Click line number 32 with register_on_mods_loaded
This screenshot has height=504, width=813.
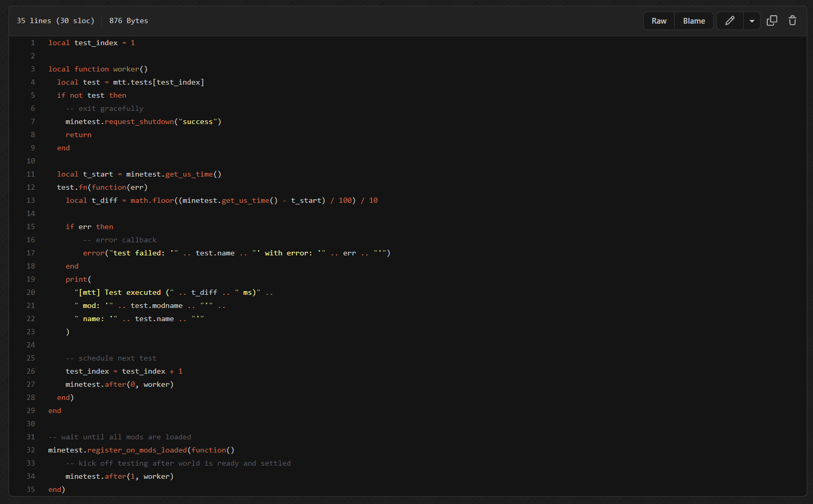point(31,450)
